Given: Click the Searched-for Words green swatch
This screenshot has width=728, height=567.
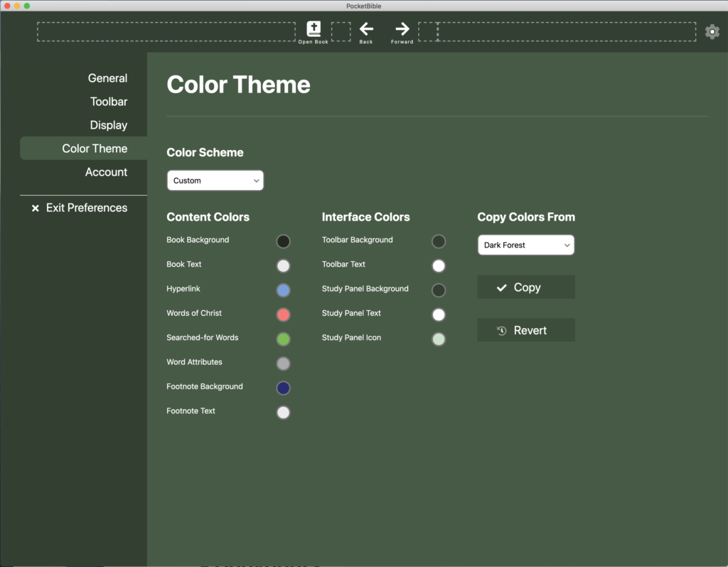Looking at the screenshot, I should pos(283,339).
